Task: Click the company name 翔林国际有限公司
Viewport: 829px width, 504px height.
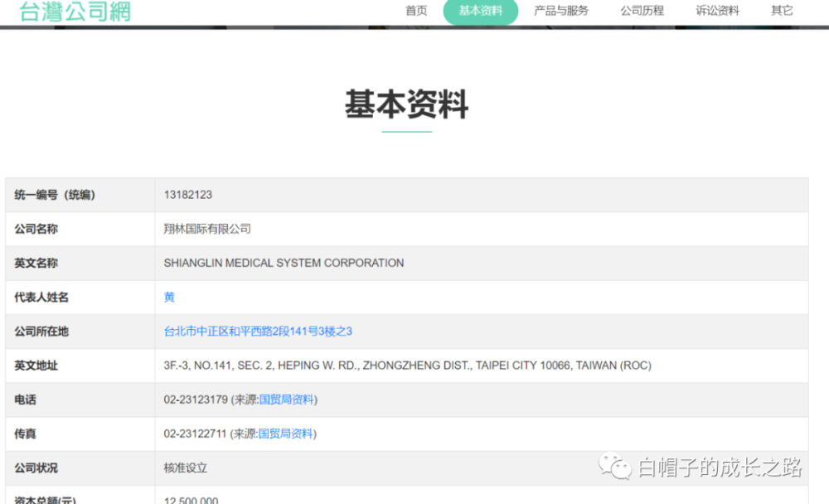Action: click(x=207, y=229)
